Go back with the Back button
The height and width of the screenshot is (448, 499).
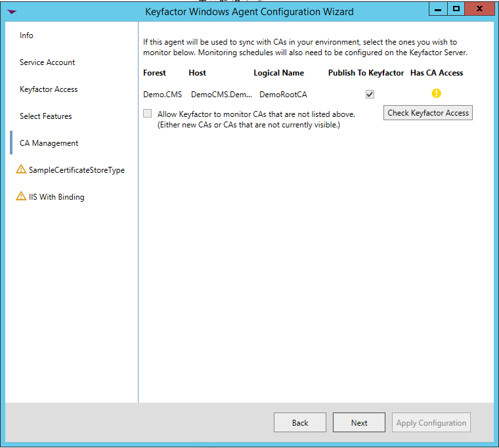pos(300,422)
